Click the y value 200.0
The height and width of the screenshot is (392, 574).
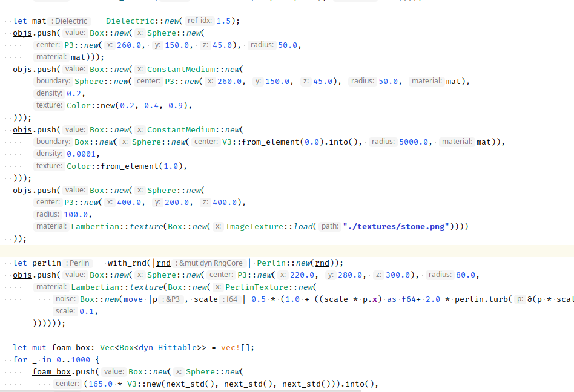click(x=177, y=203)
